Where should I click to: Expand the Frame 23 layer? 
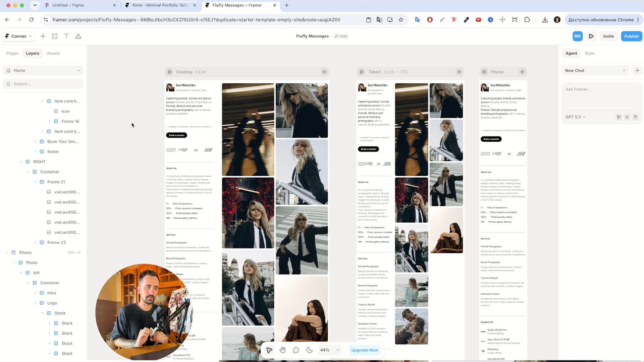click(x=35, y=242)
